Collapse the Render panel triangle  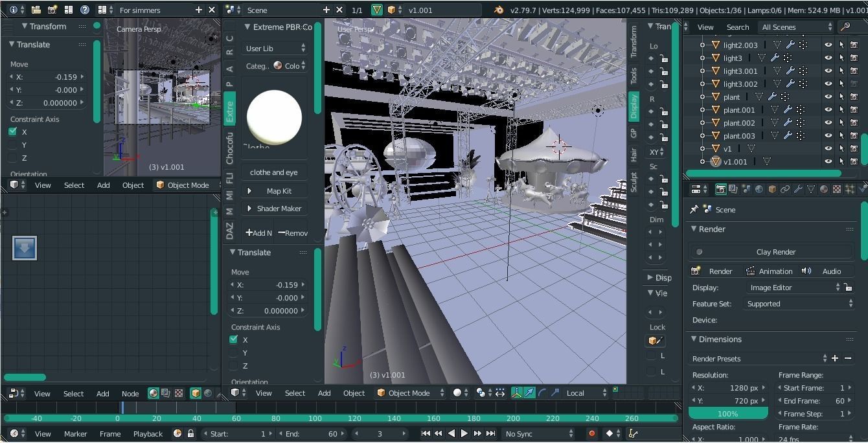point(693,229)
